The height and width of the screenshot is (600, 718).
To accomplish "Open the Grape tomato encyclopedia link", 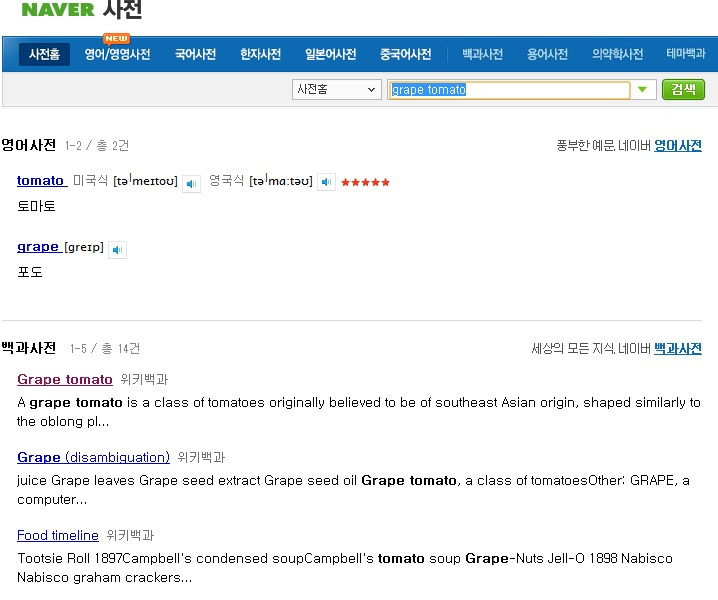I will point(65,379).
